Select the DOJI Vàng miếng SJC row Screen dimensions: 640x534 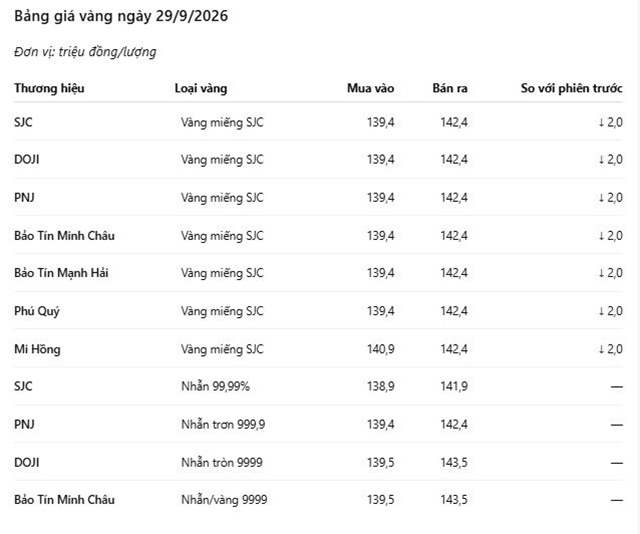[x=318, y=159]
